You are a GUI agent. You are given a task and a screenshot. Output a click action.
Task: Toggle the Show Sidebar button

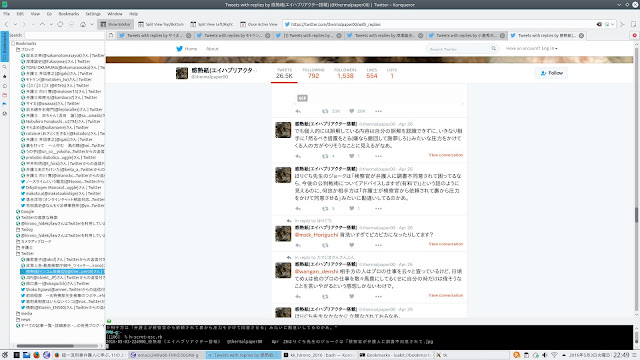tap(116, 24)
